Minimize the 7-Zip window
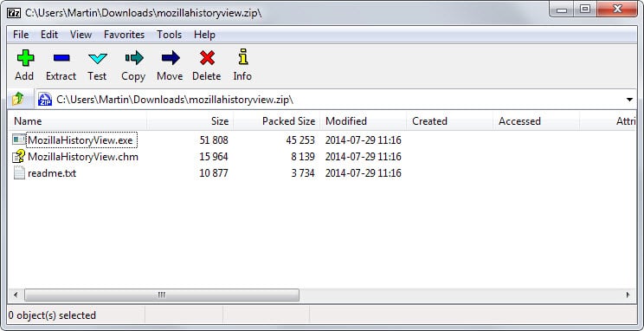 [x=562, y=10]
